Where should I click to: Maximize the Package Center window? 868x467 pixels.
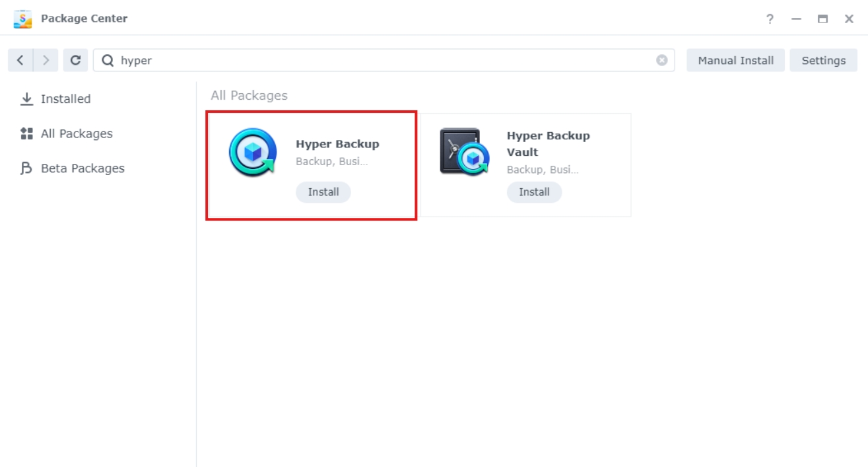coord(822,19)
